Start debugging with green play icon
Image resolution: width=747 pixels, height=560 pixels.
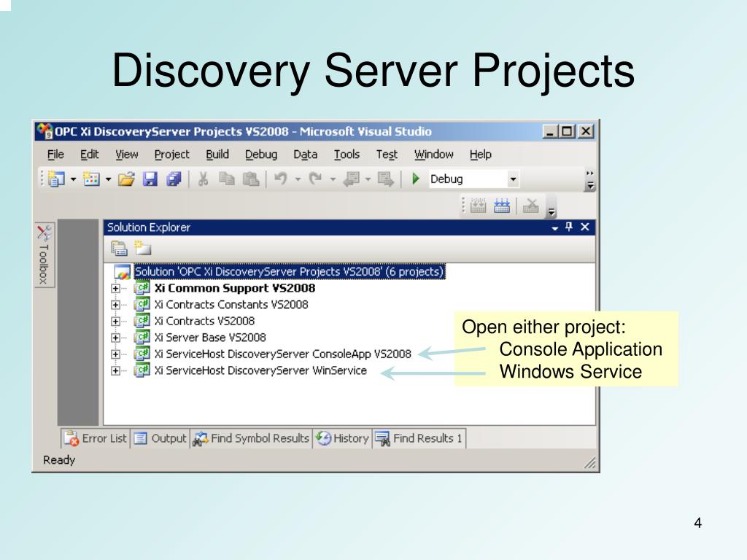click(x=415, y=179)
